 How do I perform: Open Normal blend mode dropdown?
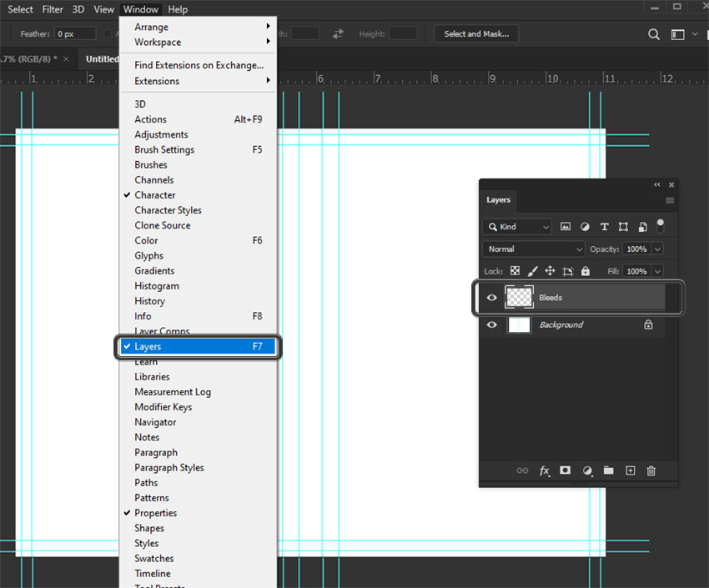tap(534, 249)
